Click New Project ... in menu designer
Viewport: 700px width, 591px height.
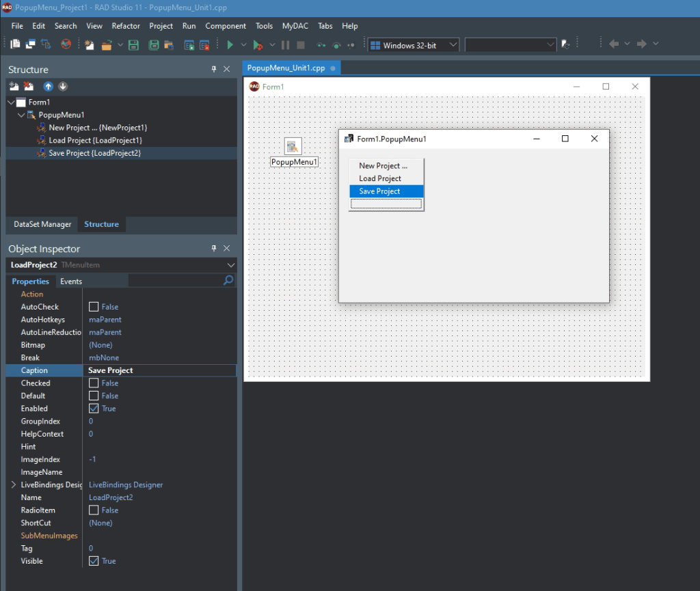coord(386,165)
